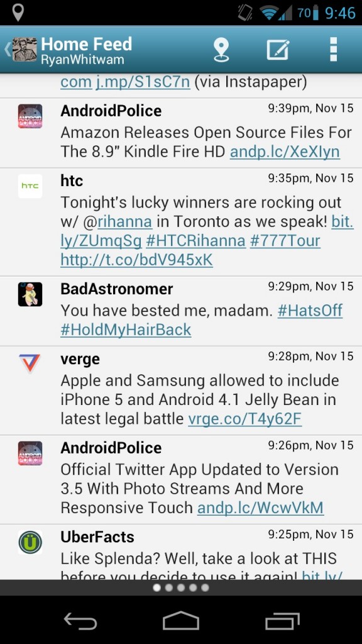This screenshot has height=644, width=362.
Task: Tap the UberFacts green avatar
Action: coord(30,542)
